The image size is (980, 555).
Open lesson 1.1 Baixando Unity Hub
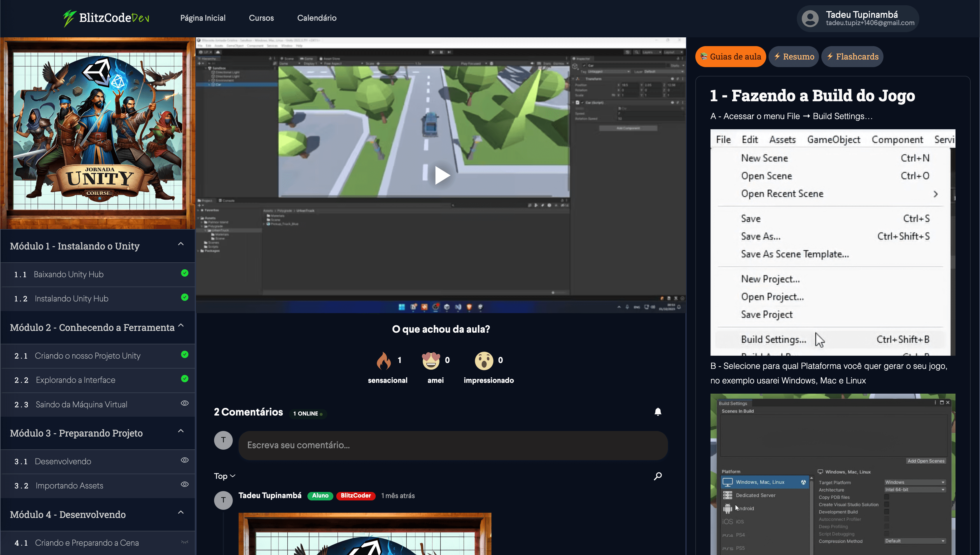[x=97, y=275]
